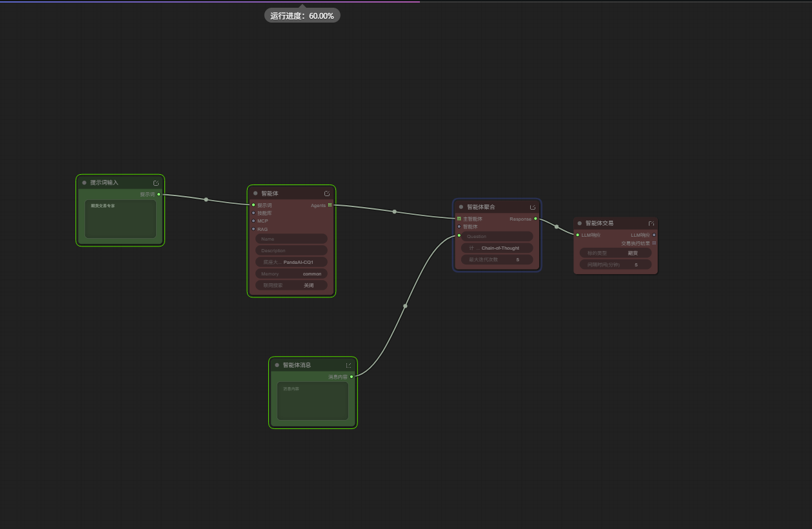Open the Memory common selector
This screenshot has height=529, width=812.
[x=292, y=274]
